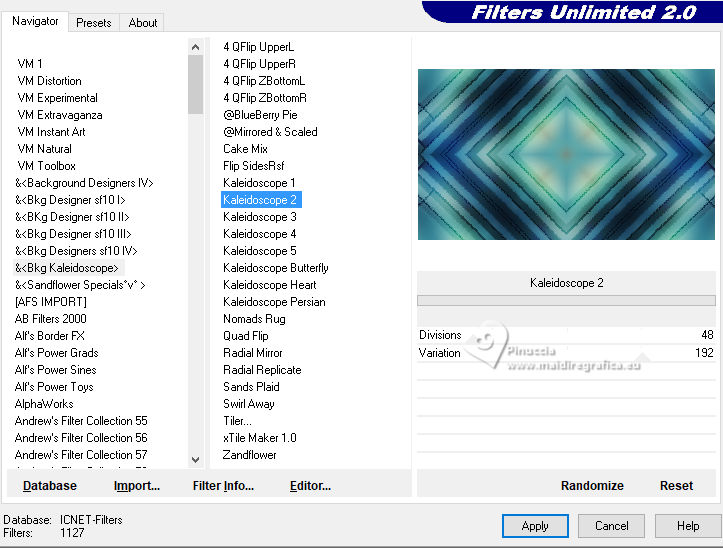Choose Nomads Rug filter
Image resolution: width=723 pixels, height=548 pixels.
click(x=254, y=320)
